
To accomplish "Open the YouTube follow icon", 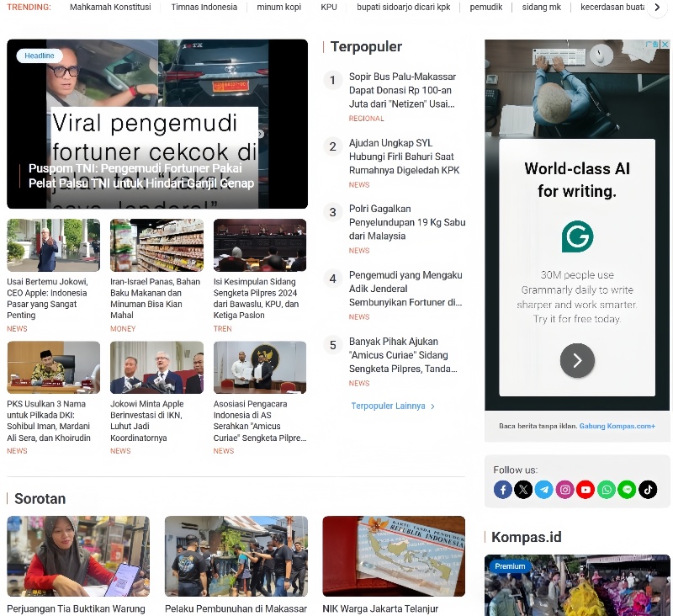I will 586,489.
